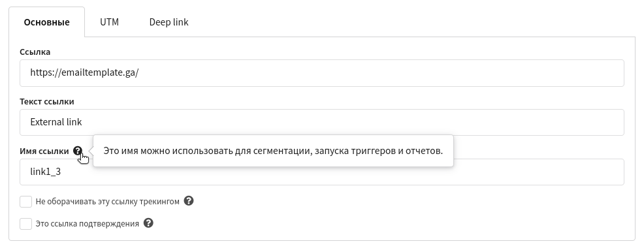
Task: Click the External link text value
Action: (x=56, y=122)
